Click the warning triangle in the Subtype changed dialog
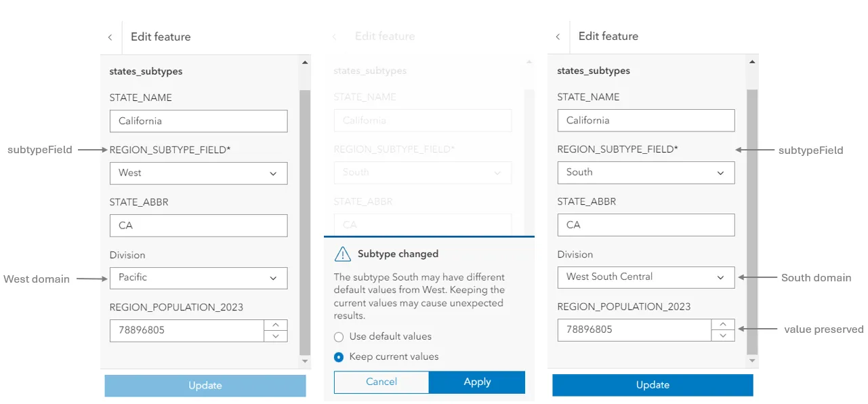Viewport: 868px width, 404px height. coord(342,254)
